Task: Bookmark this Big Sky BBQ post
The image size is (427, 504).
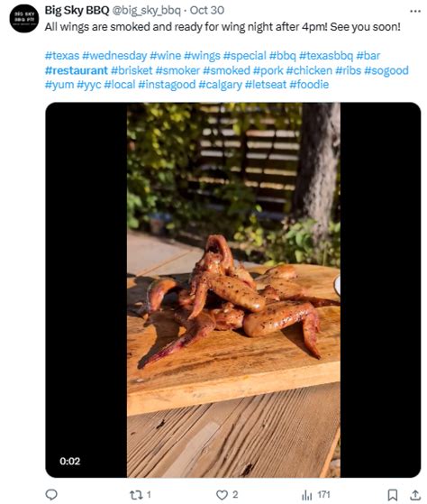Action: click(x=393, y=495)
